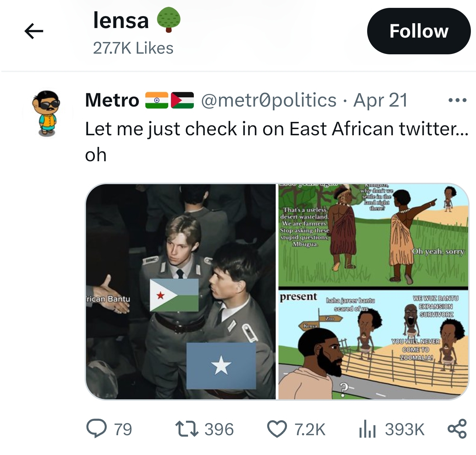This screenshot has height=455, width=476.
Task: Click the Palestine flag emoji next to Metro
Action: pyautogui.click(x=182, y=100)
